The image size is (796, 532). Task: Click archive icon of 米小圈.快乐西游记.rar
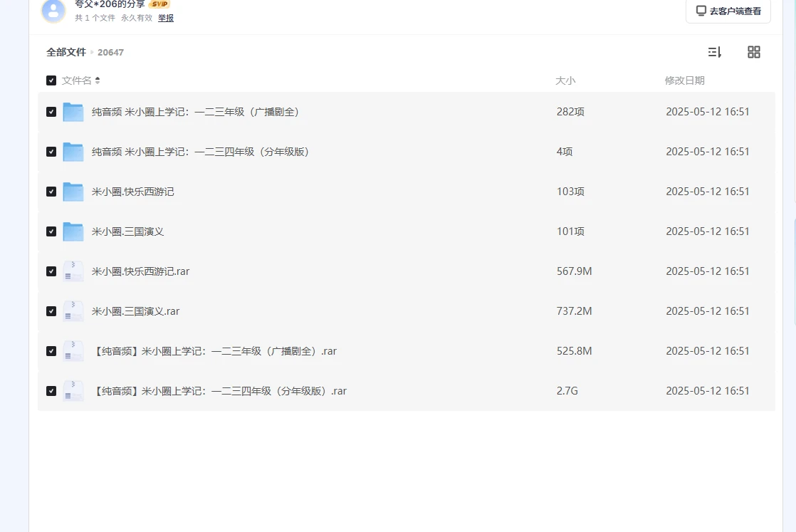(x=73, y=271)
